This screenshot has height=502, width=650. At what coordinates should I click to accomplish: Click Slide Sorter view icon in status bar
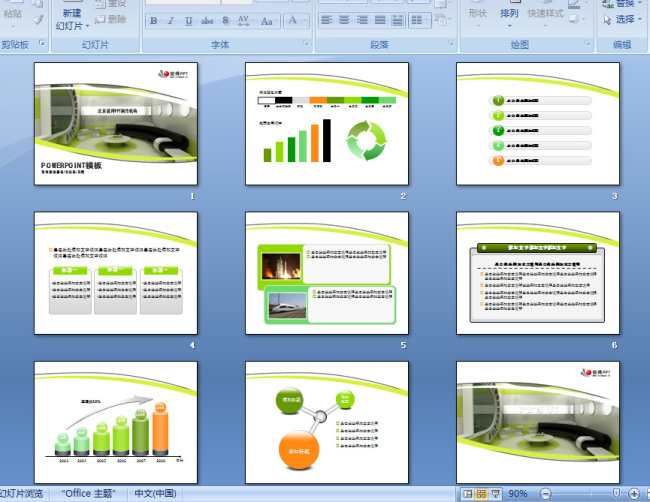[x=481, y=494]
